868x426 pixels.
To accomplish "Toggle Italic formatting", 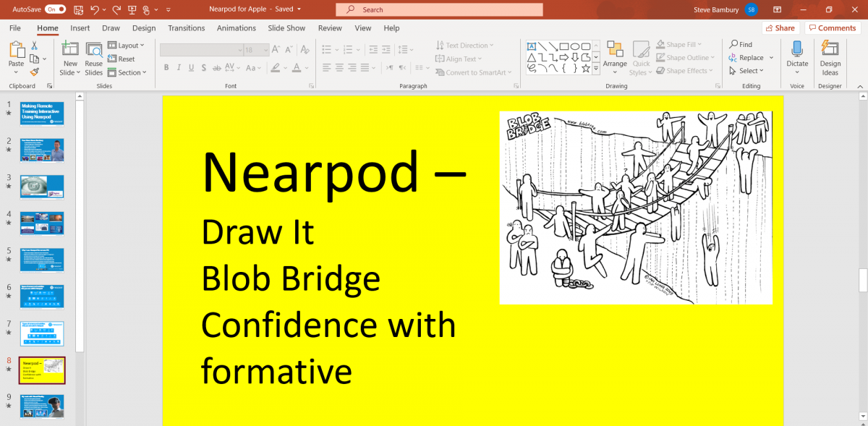I will [179, 67].
